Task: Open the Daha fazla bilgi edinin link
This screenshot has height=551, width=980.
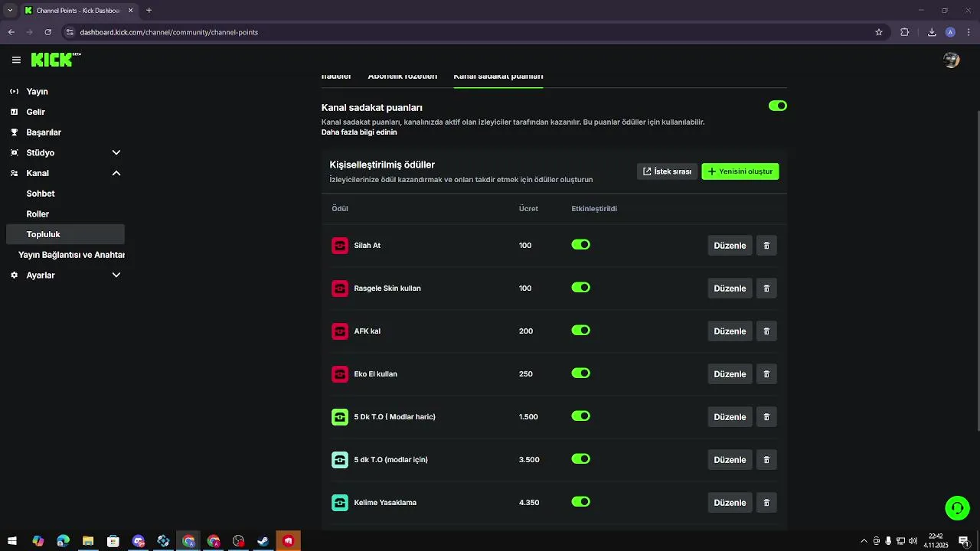Action: tap(359, 132)
